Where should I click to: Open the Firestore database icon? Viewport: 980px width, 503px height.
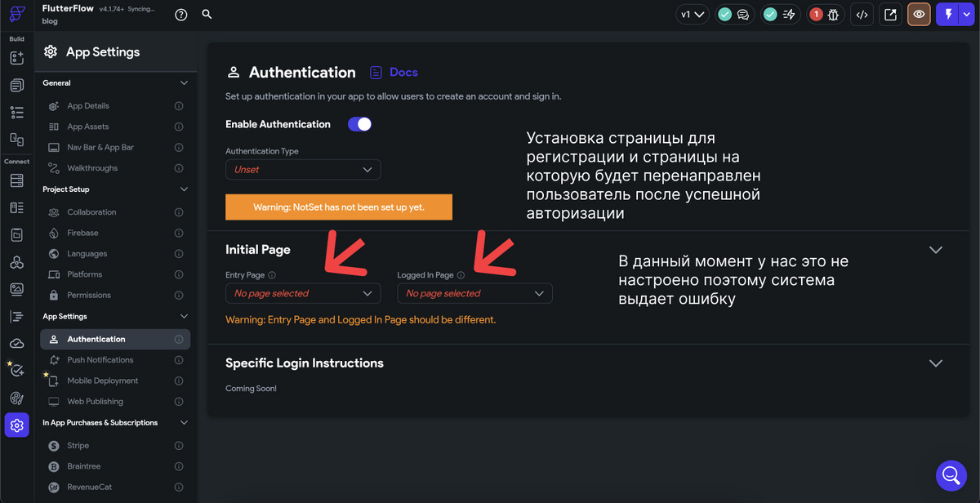coord(17,180)
